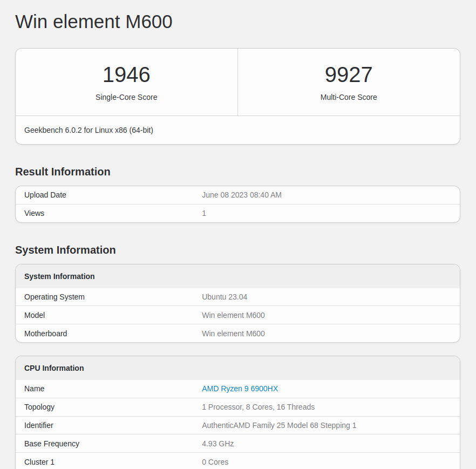Screen dimensions: 476x469
Task: Click the Base Frequency value 4.93 GHz
Action: pyautogui.click(x=217, y=444)
